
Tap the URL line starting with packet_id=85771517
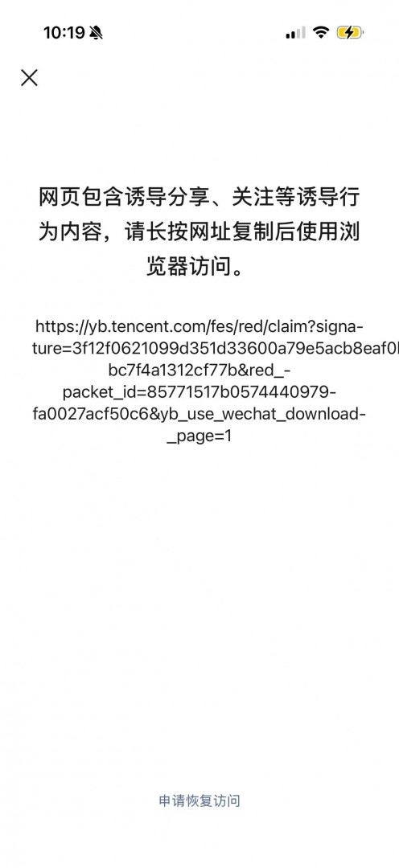tap(199, 392)
